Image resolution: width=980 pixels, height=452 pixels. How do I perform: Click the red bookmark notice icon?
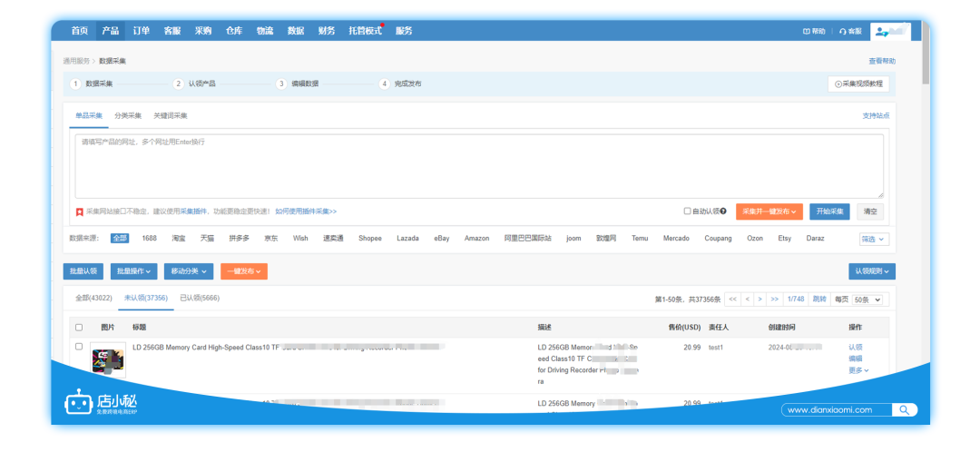point(79,212)
